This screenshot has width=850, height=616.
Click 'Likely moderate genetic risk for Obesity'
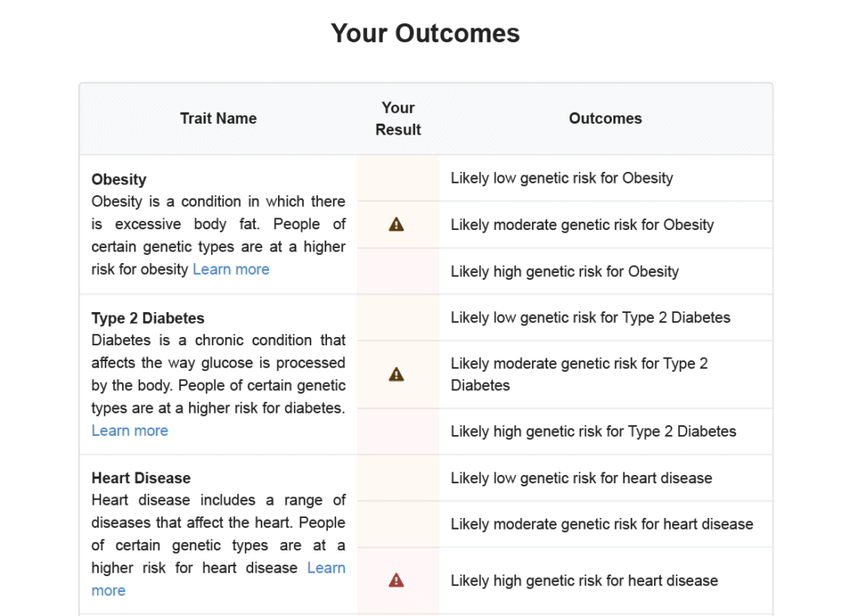[x=582, y=224]
